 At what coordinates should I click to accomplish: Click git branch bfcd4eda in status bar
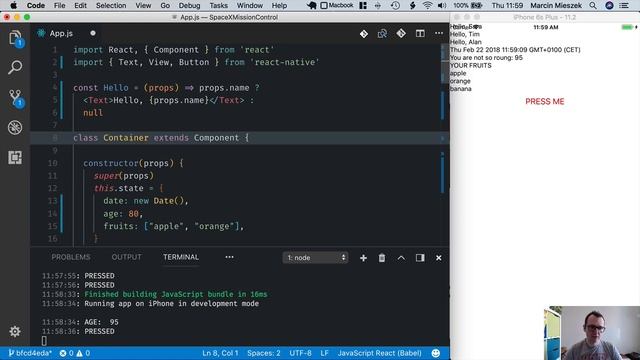30,353
